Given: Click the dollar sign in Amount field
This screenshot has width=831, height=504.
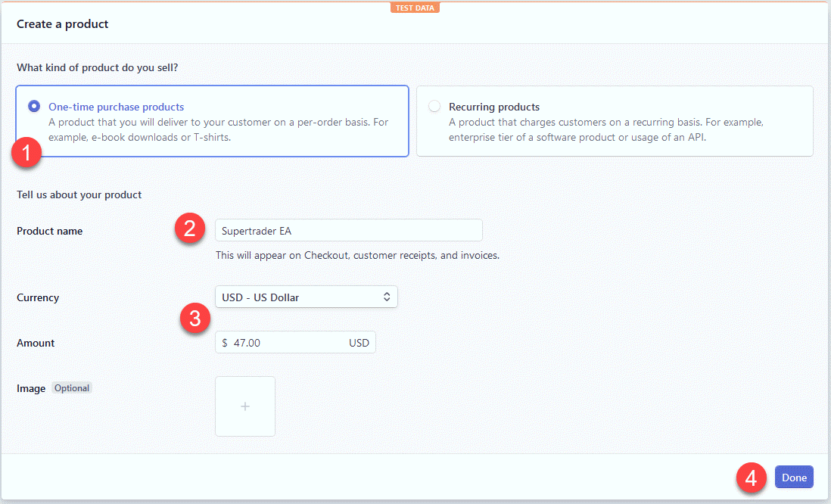Looking at the screenshot, I should click(225, 343).
